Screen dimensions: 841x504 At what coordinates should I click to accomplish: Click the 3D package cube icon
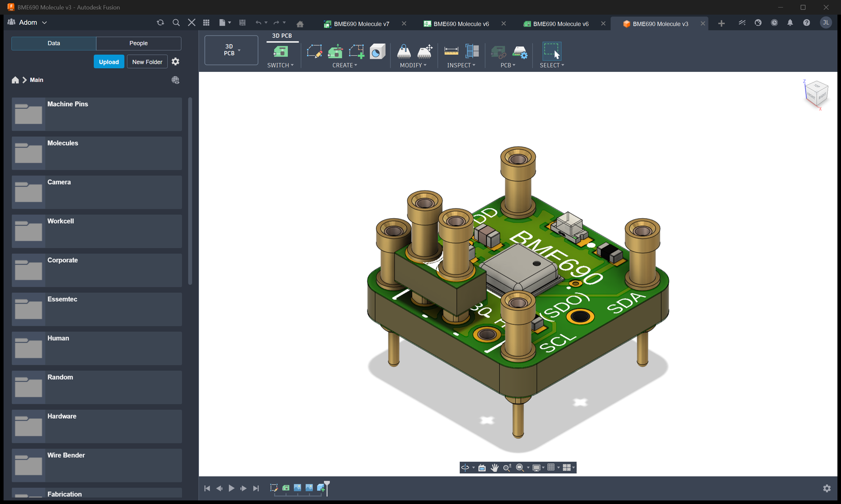click(x=378, y=51)
